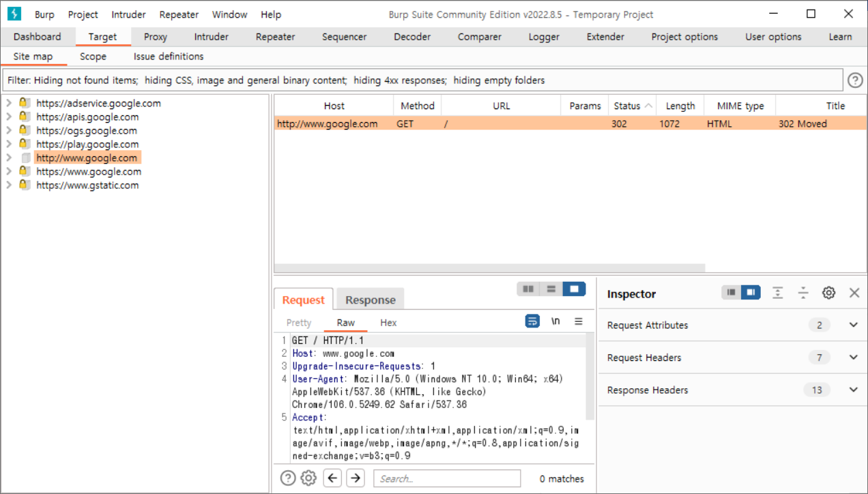868x494 pixels.
Task: Click lock icon of apis.google.com
Action: point(25,117)
